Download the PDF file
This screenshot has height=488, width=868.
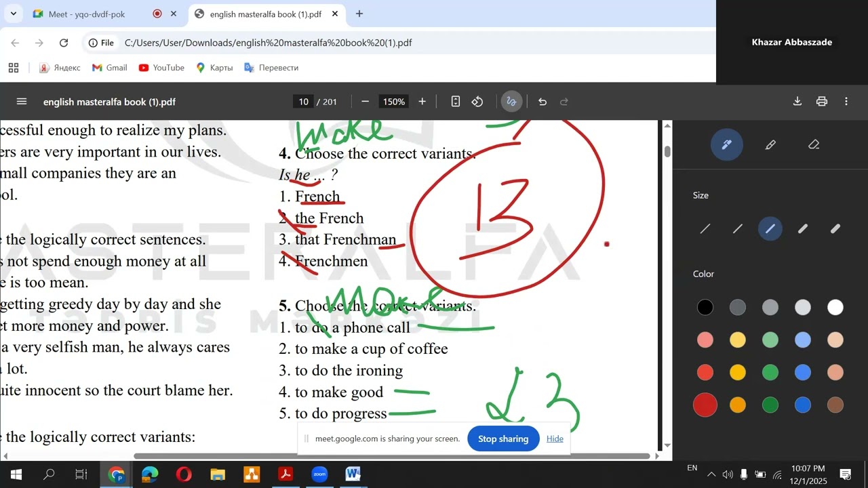tap(797, 102)
